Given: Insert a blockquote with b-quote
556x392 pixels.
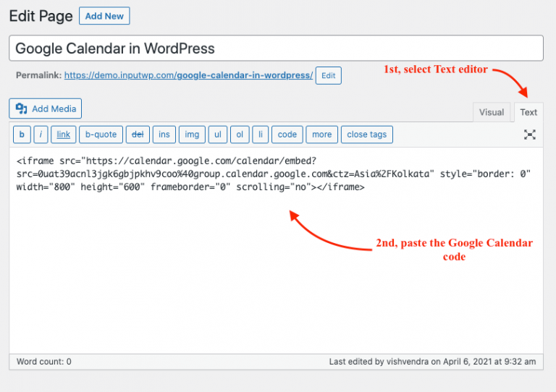Looking at the screenshot, I should click(x=101, y=135).
